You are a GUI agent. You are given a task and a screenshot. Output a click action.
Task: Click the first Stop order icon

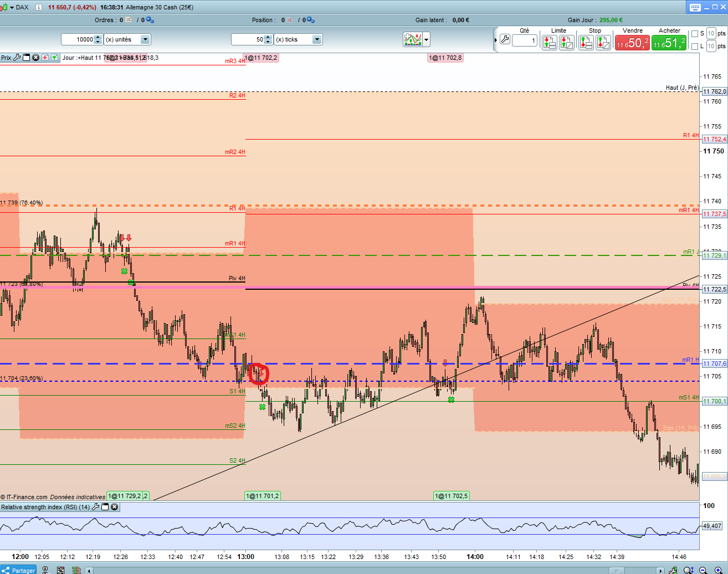586,42
